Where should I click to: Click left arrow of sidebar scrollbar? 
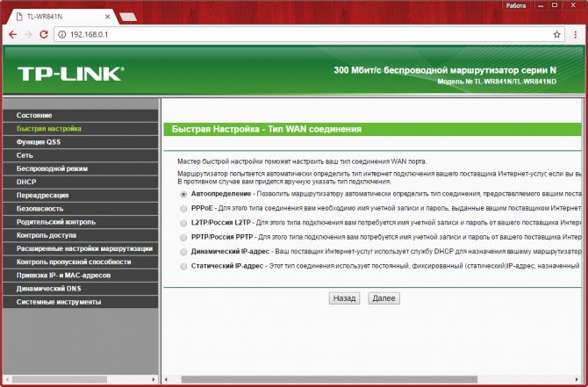(6, 379)
